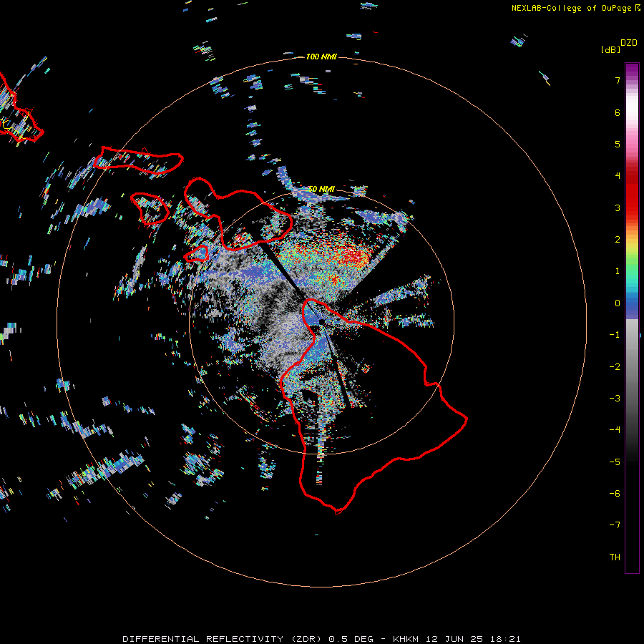Click the 4 value on color scale

click(618, 176)
